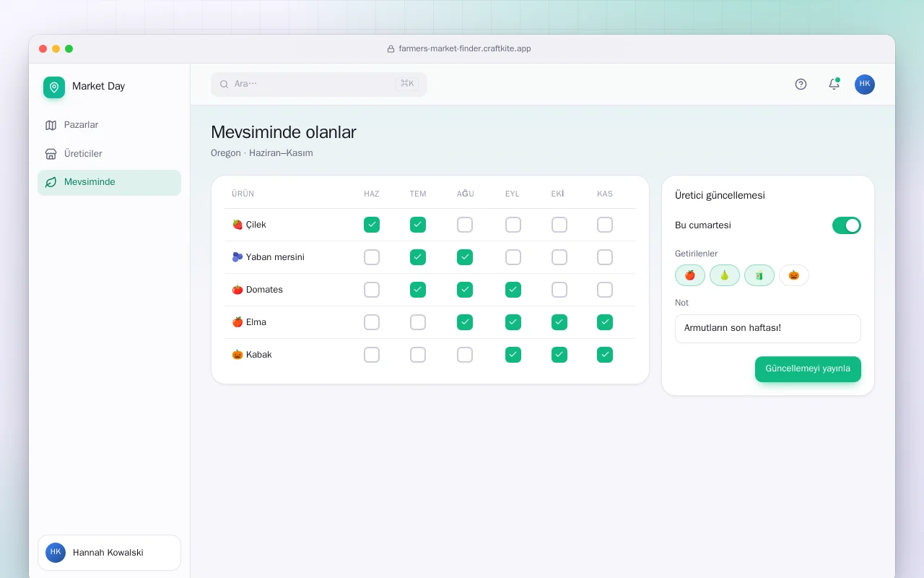Click the Market Day location pin logo
The image size is (924, 578).
click(x=54, y=87)
